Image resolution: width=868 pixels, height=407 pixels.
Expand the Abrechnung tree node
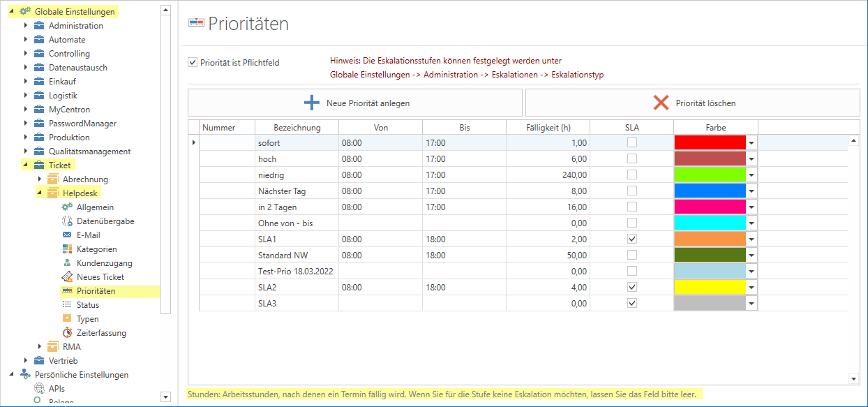[40, 179]
